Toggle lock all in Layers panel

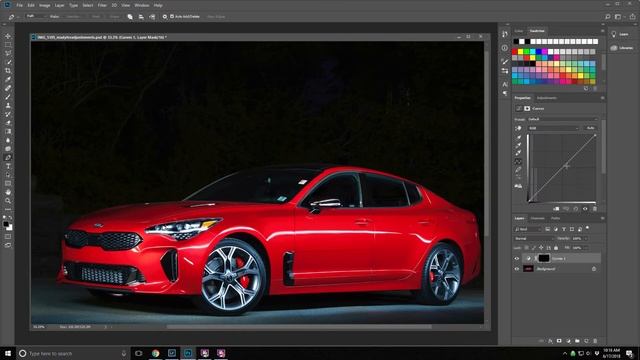tap(556, 248)
